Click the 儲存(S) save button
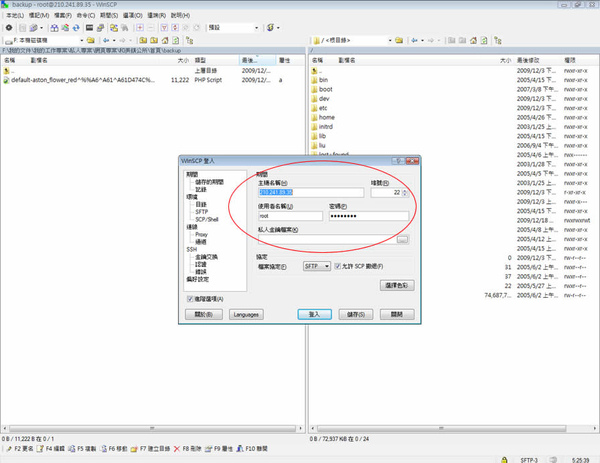600x463 pixels. click(356, 314)
